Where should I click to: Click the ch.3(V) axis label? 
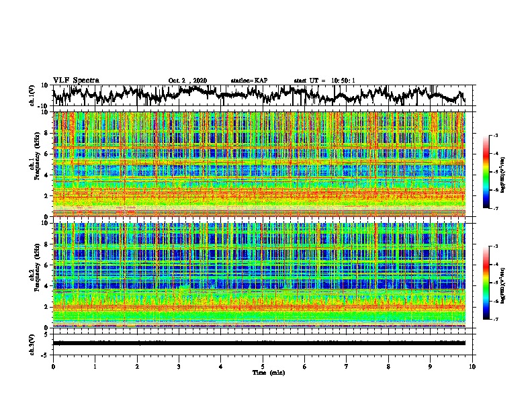point(32,345)
